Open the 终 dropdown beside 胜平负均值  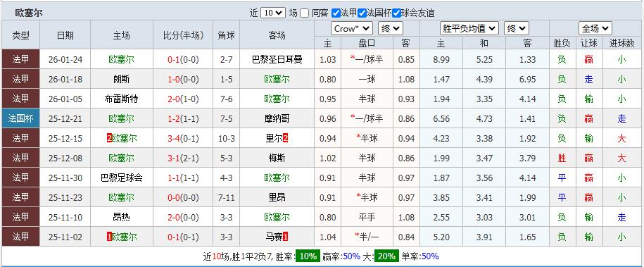pyautogui.click(x=517, y=28)
